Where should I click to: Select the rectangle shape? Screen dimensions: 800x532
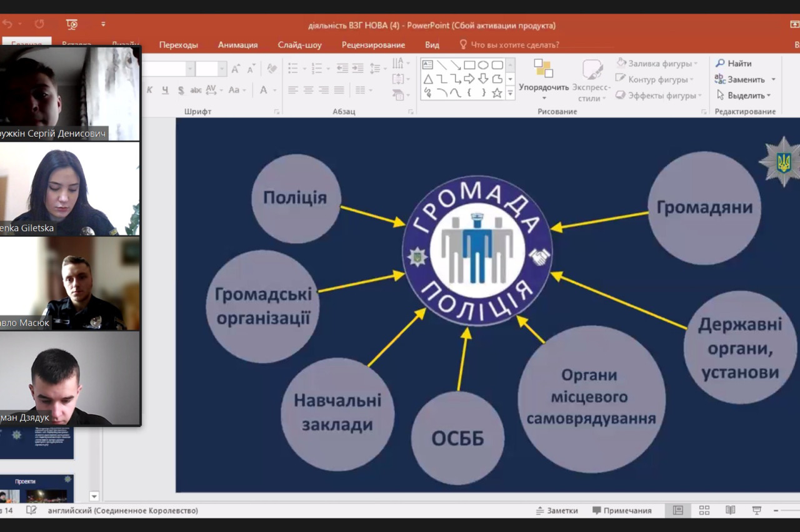coord(469,65)
